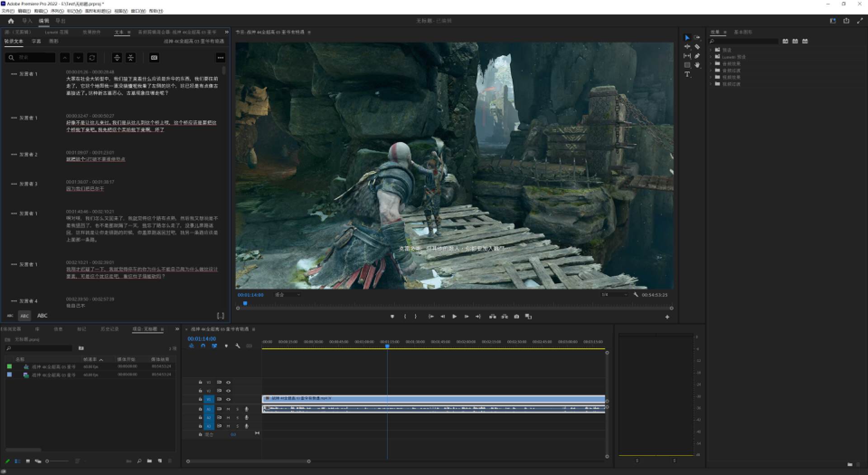Mute the first audio track (M button)
Viewport: 868px width, 475px height.
point(228,409)
